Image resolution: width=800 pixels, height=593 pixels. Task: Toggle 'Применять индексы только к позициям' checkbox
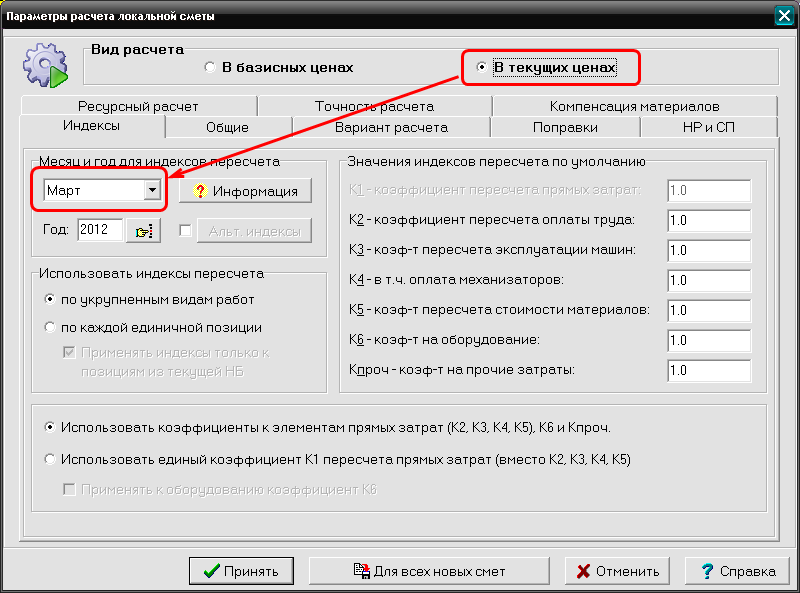tap(69, 352)
